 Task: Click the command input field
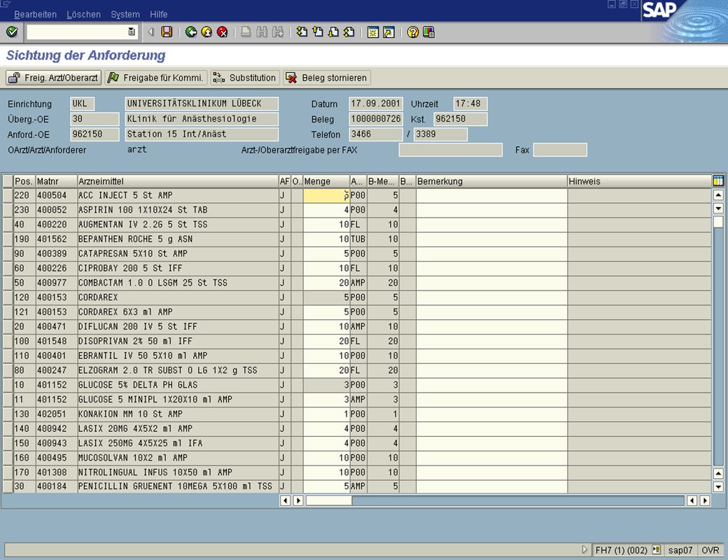click(77, 31)
